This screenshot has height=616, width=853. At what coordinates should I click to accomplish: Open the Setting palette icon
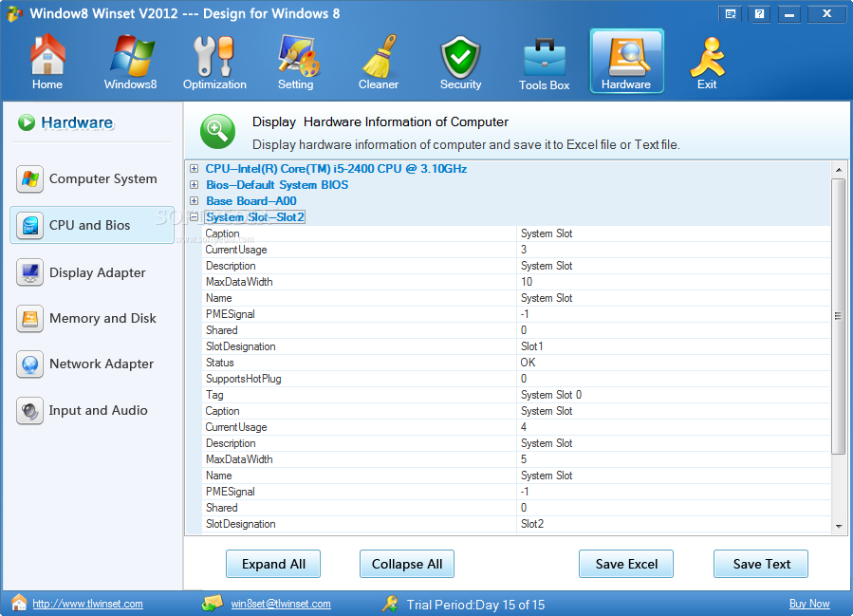pos(297,56)
